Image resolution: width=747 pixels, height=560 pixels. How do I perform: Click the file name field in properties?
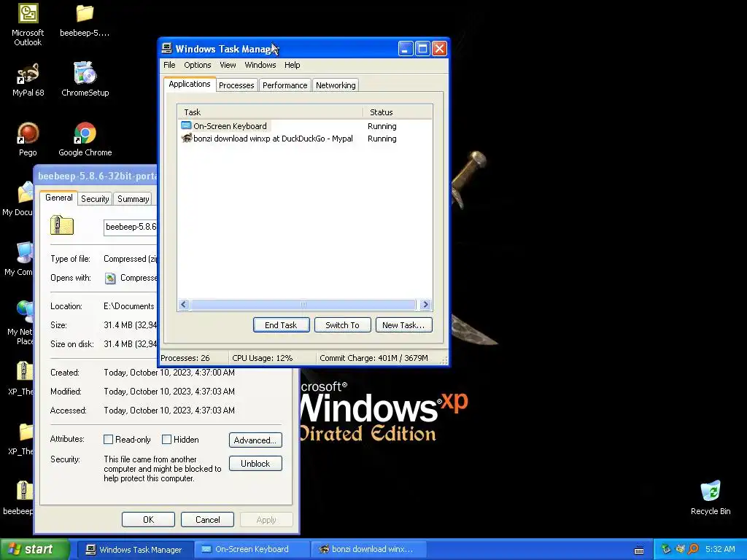point(130,227)
